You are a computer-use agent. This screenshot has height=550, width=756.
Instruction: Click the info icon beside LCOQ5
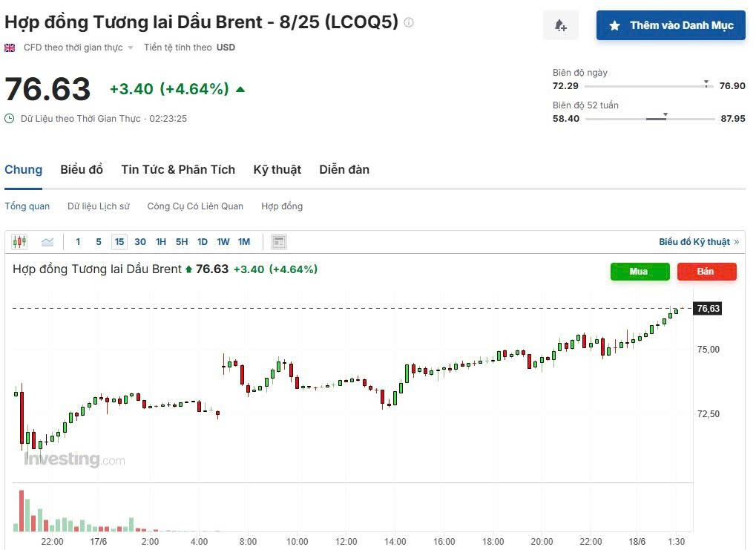tap(409, 22)
